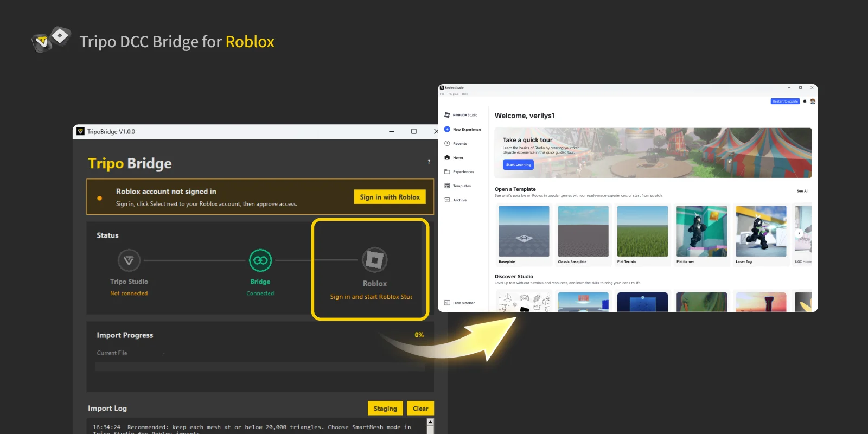The height and width of the screenshot is (434, 868).
Task: Click the import log scrollbar up arrow
Action: click(x=430, y=422)
